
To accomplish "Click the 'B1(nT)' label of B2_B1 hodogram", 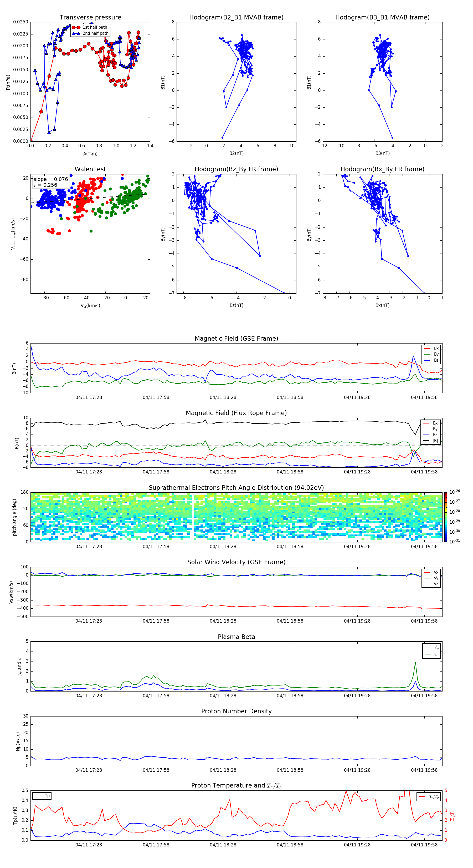I will pos(163,82).
